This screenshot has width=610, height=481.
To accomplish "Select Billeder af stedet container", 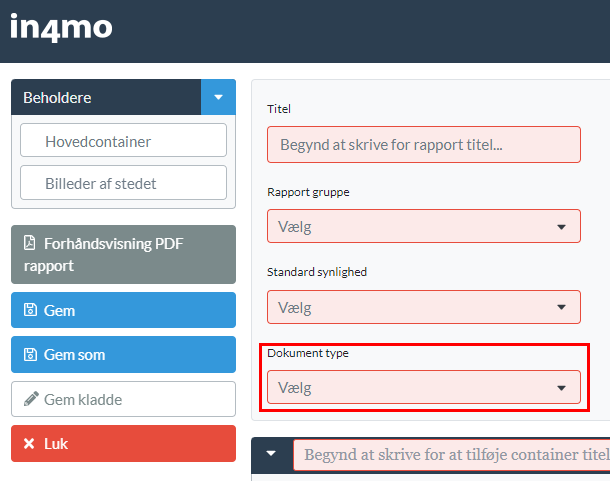I will pos(123,183).
